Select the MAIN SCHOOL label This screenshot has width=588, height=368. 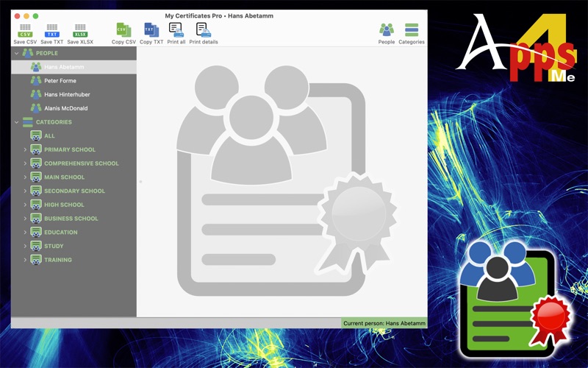pos(65,177)
